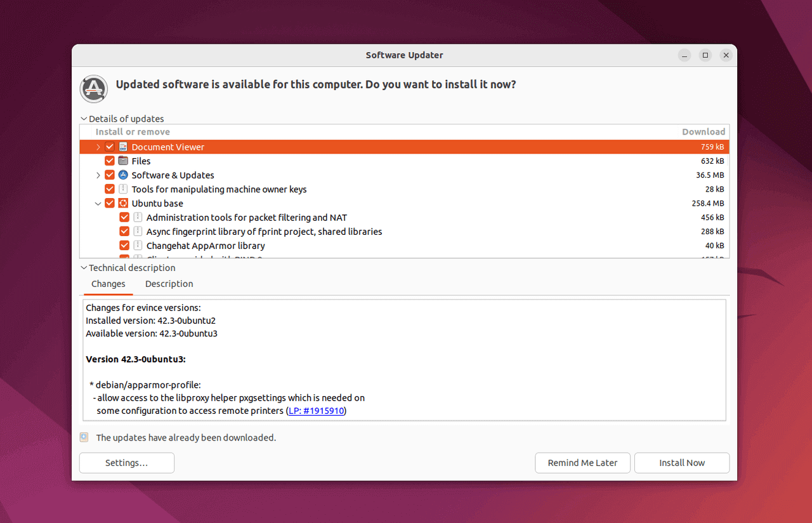
Task: Click the Changehat AppArmor library package icon
Action: [138, 246]
